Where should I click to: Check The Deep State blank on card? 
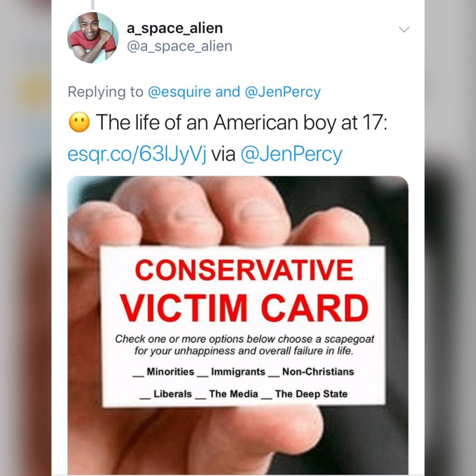[x=267, y=396]
